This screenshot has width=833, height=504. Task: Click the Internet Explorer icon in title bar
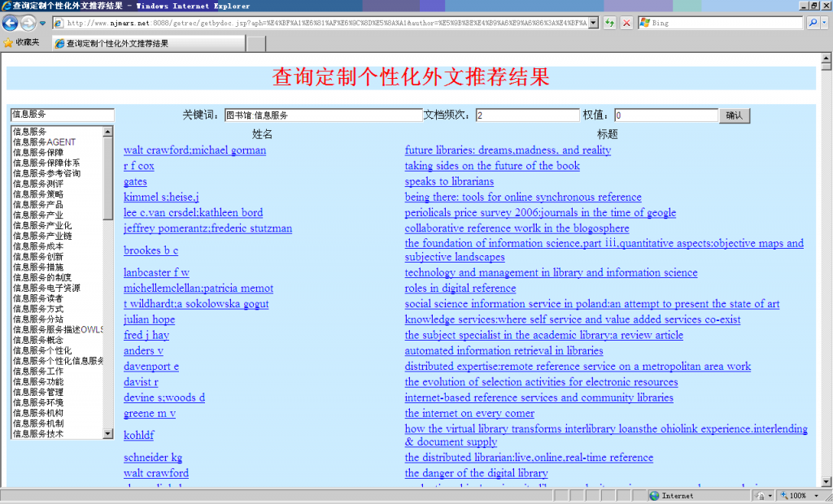(6, 6)
